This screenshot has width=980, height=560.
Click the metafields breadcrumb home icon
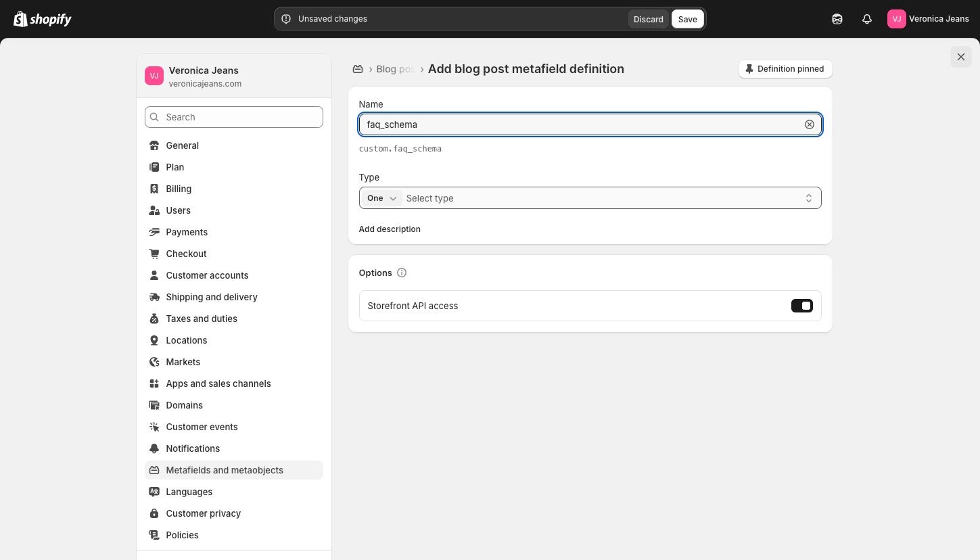[x=358, y=69]
